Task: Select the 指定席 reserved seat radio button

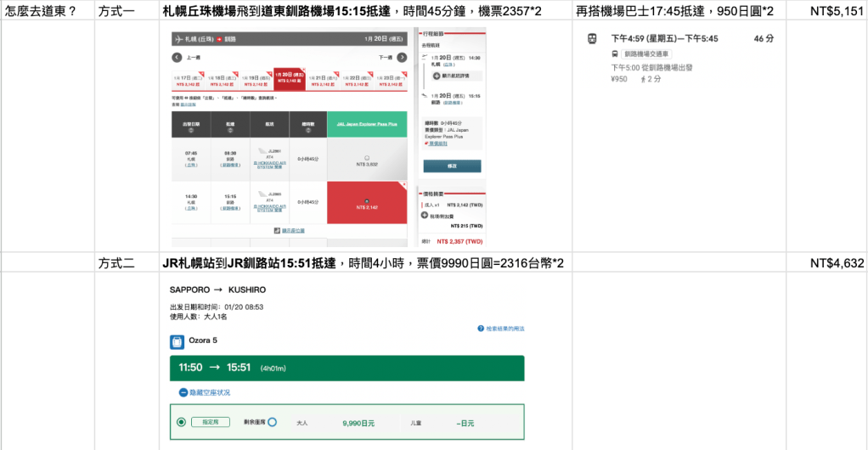Action: pyautogui.click(x=181, y=421)
